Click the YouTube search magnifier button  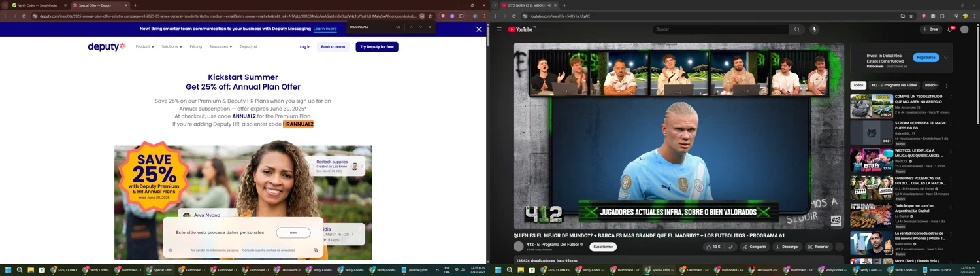[796, 29]
